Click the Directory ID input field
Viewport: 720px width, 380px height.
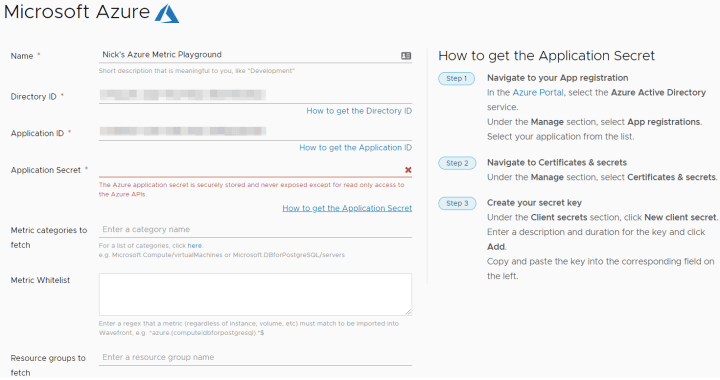pos(255,95)
